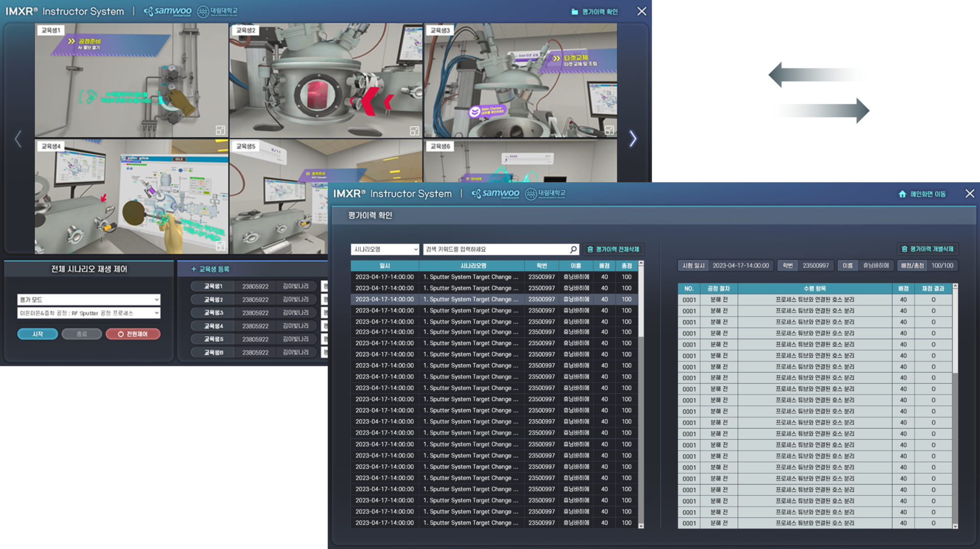The image size is (980, 549).
Task: Click the red 전원제어 power button
Action: click(133, 334)
